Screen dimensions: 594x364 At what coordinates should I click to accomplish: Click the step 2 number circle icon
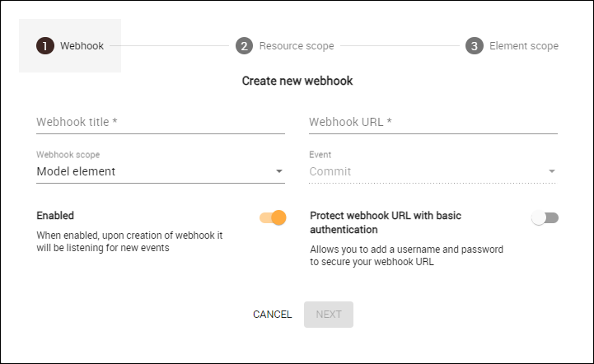click(x=244, y=46)
